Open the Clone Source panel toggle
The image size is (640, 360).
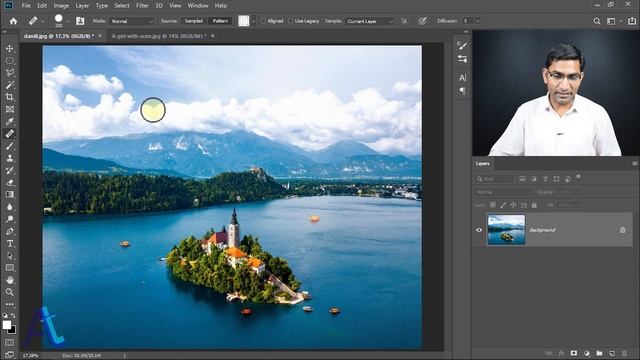[80, 21]
